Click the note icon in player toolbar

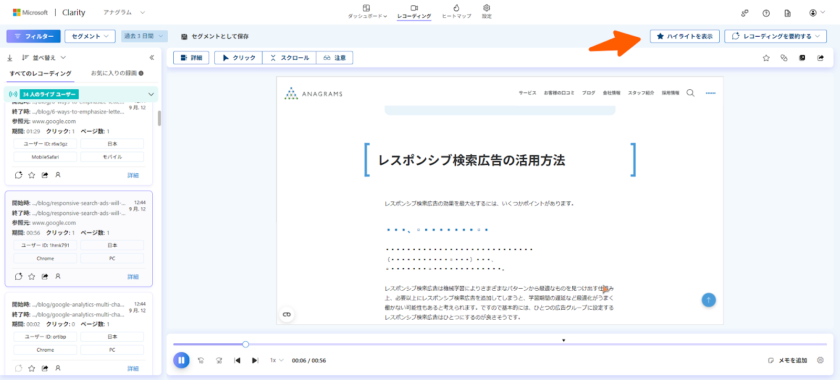[802, 58]
